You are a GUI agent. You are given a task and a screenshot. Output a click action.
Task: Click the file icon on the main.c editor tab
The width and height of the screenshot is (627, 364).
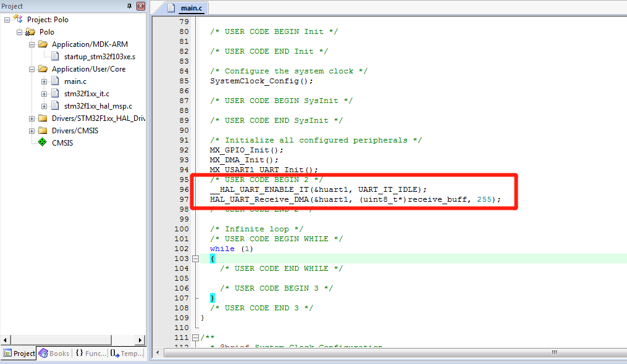(171, 9)
